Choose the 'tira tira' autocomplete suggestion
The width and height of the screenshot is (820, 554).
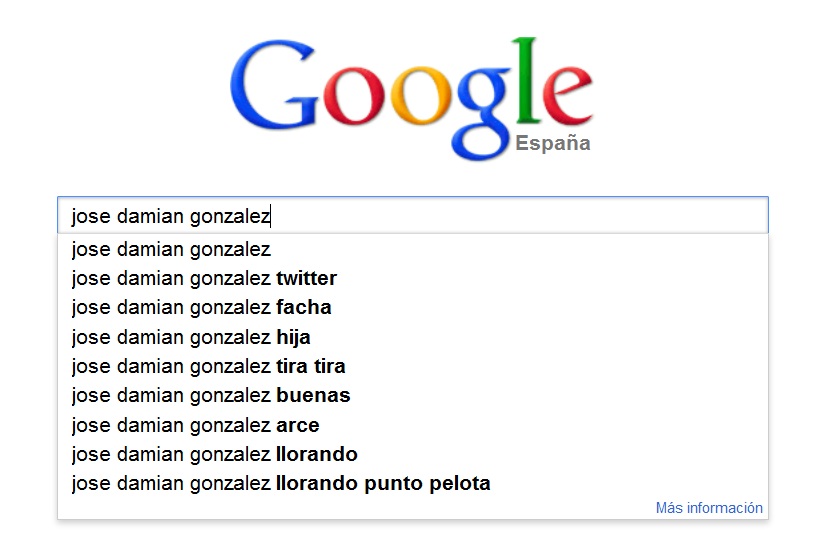pyautogui.click(x=413, y=366)
